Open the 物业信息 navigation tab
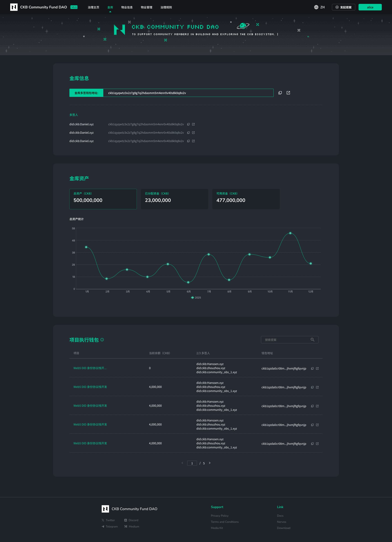Image resolution: width=392 pixels, height=542 pixels. coord(127,7)
